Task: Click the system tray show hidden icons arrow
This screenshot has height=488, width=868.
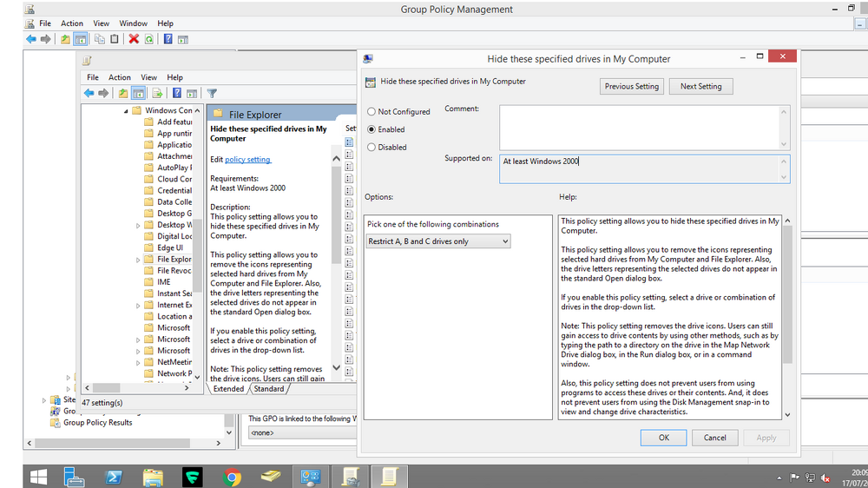Action: 779,478
